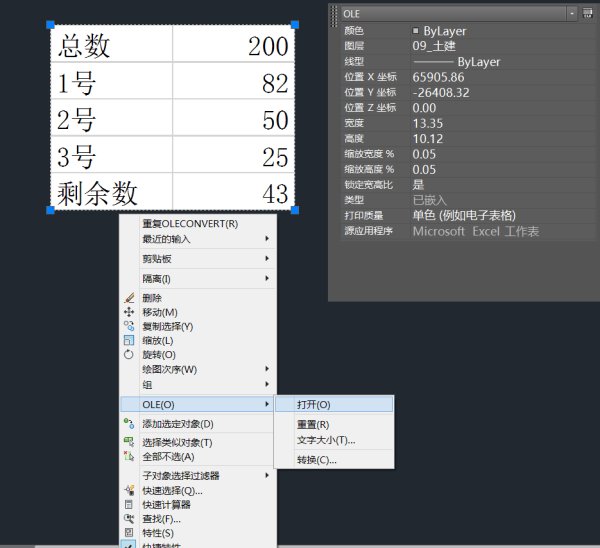Image resolution: width=600 pixels, height=548 pixels.
Task: Click 宽度 value 13.35
Action: [x=427, y=123]
